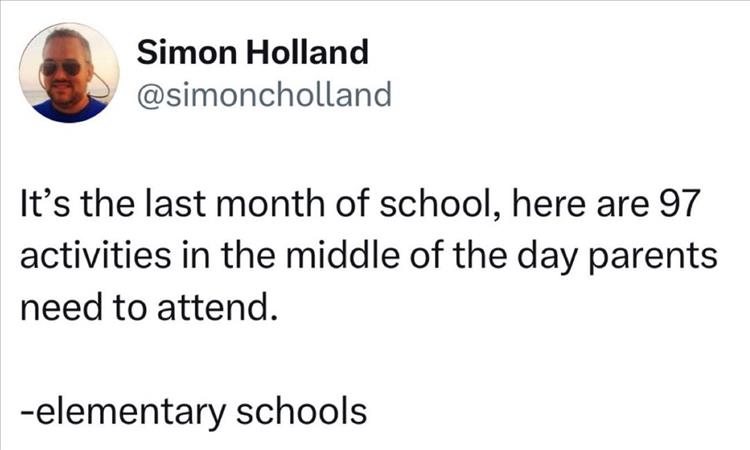
Task: Open Simon Holland's profile picture
Action: click(x=69, y=73)
